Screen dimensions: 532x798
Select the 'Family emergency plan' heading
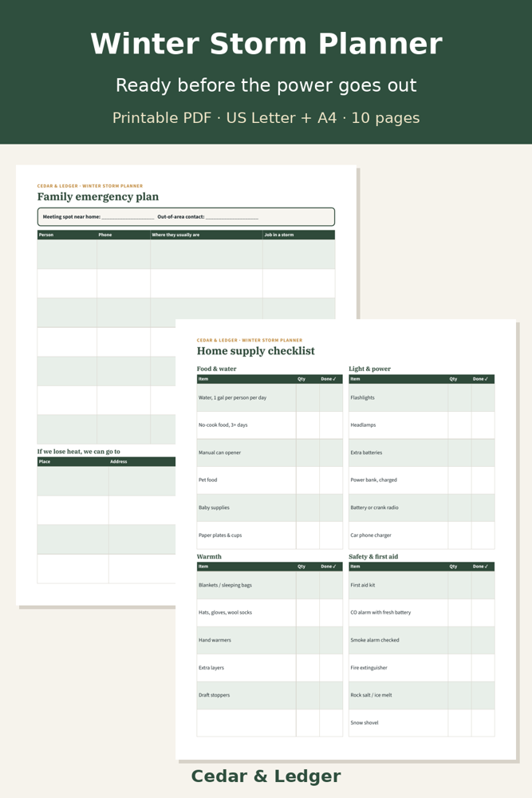[x=97, y=197]
